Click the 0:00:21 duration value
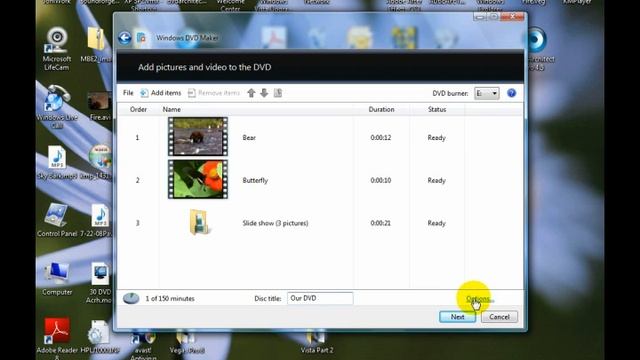640x360 pixels. click(380, 223)
